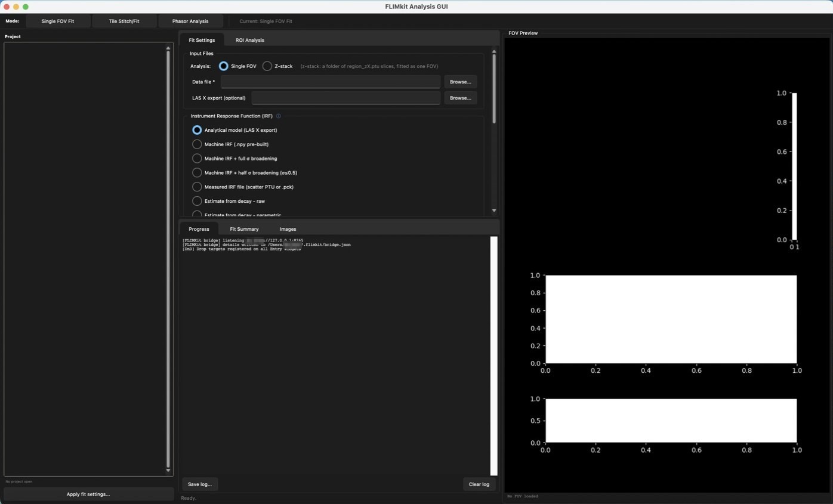Screen dimensions: 833x504
Task: Click the LAS X export path field
Action: tap(346, 98)
